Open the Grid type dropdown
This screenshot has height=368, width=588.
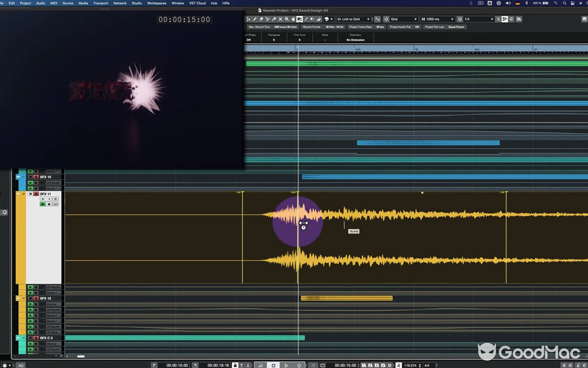coord(404,19)
